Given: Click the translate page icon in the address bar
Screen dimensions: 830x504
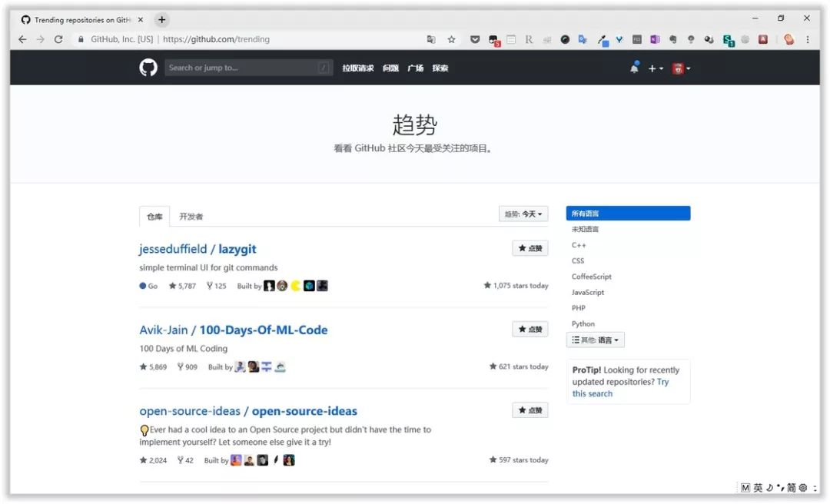Looking at the screenshot, I should tap(431, 39).
